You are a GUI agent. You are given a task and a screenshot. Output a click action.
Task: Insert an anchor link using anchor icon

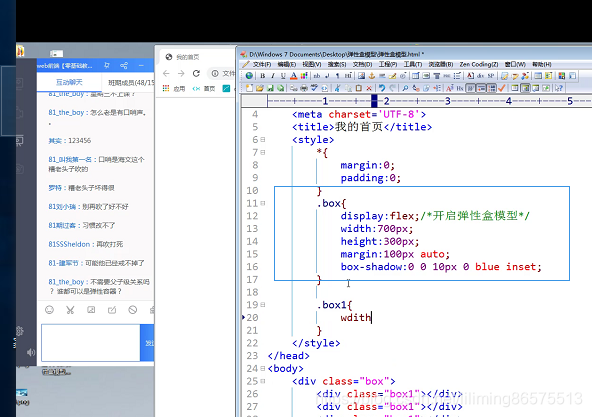[x=372, y=76]
